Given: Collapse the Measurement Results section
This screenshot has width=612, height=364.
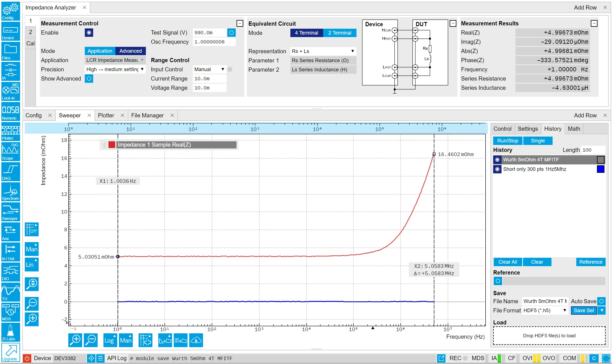Looking at the screenshot, I should tap(594, 23).
